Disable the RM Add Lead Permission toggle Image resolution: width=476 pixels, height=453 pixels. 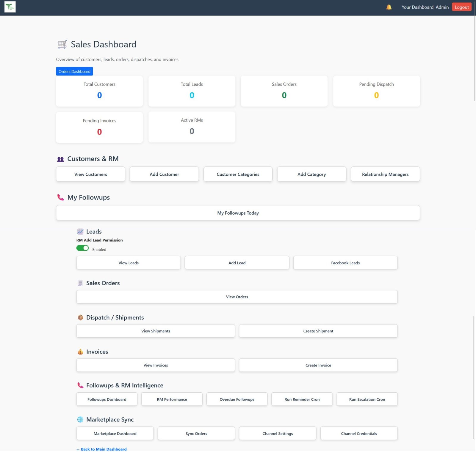(x=82, y=248)
